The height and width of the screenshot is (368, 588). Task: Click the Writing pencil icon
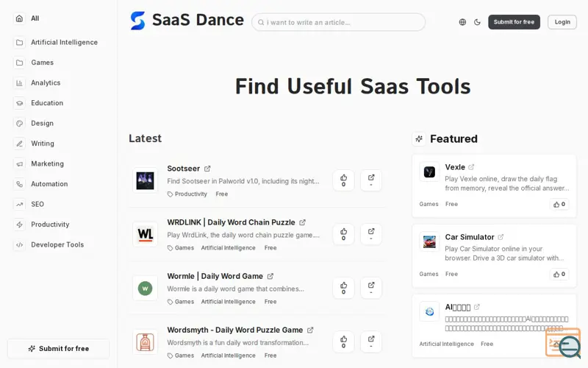click(20, 144)
